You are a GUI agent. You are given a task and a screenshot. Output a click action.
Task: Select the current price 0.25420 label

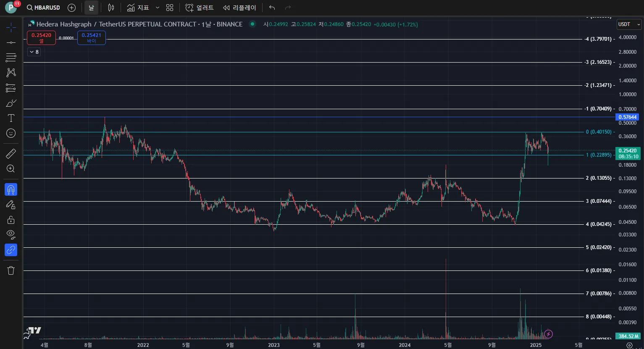[x=628, y=153]
